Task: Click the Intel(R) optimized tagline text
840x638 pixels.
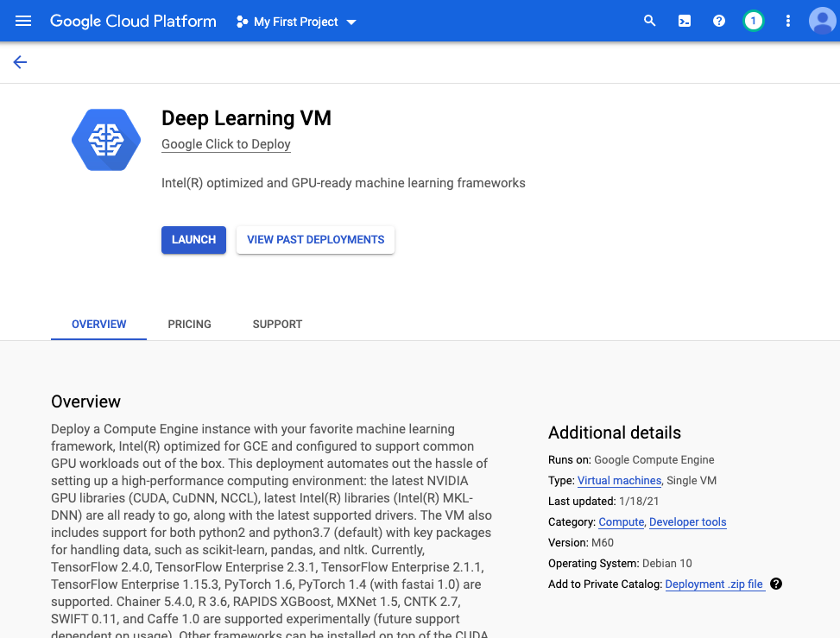Action: (x=344, y=183)
